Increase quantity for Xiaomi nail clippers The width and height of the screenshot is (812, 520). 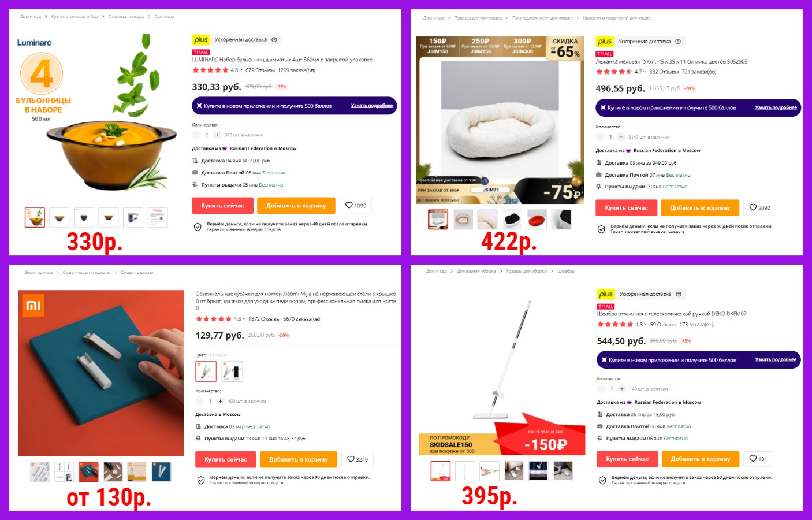coord(220,401)
